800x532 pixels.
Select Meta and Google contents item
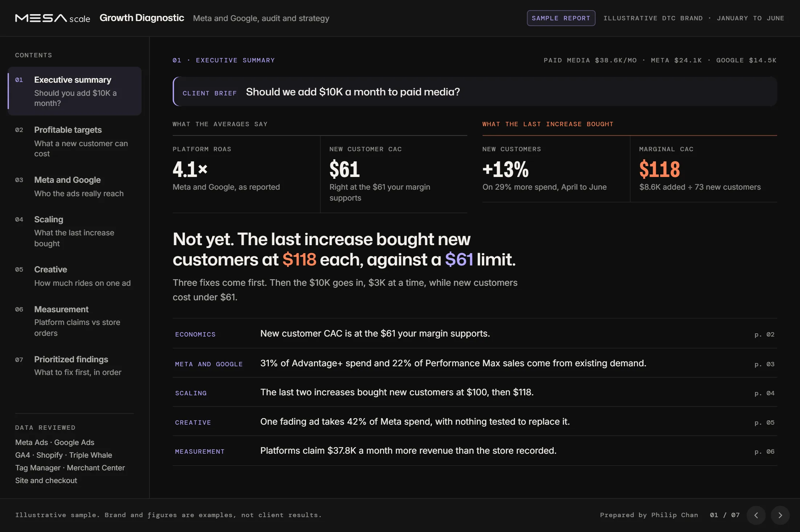pyautogui.click(x=75, y=186)
